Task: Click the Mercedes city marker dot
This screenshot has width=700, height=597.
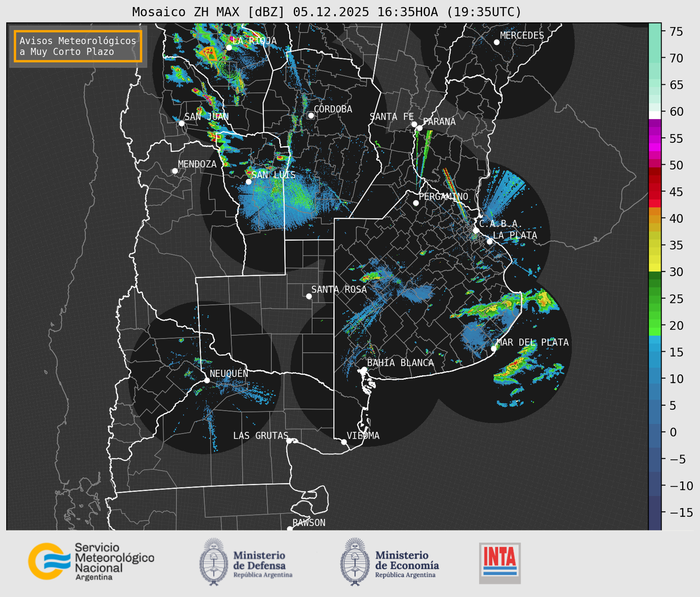Action: [497, 42]
